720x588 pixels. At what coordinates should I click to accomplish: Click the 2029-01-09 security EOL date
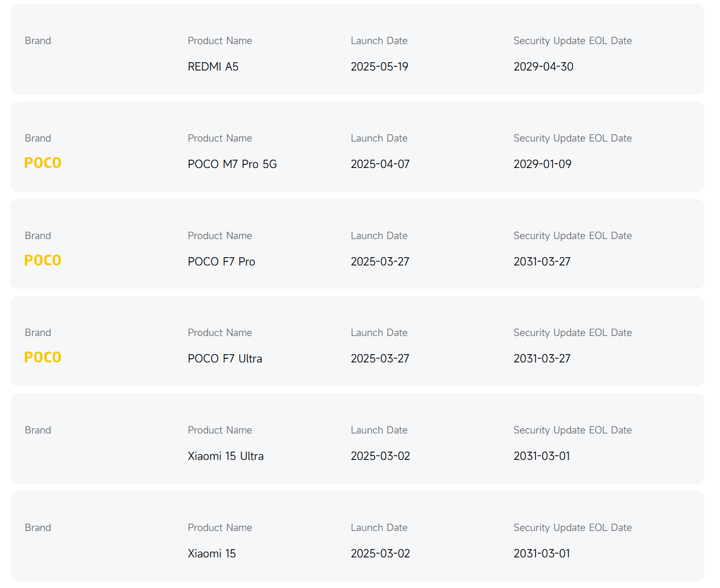(x=542, y=164)
